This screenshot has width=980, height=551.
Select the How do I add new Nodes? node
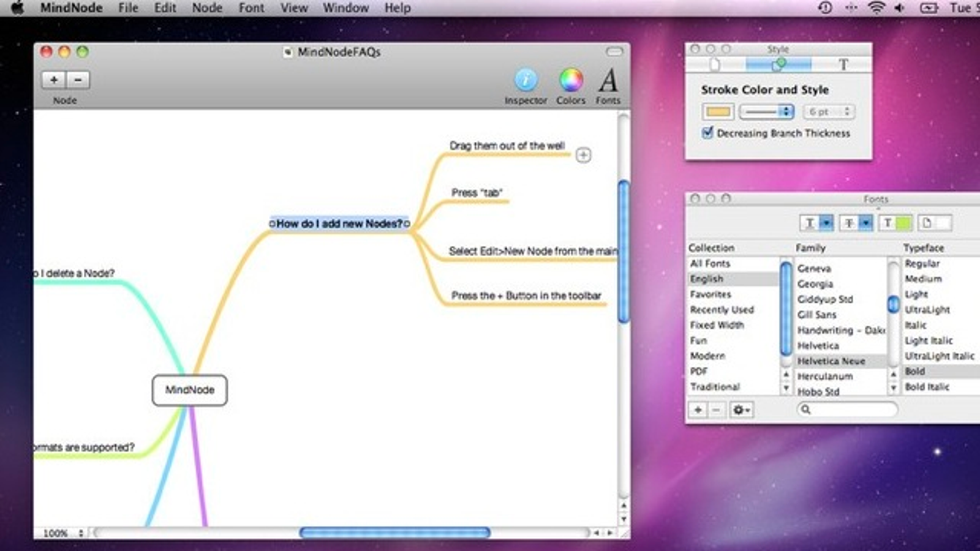(339, 224)
